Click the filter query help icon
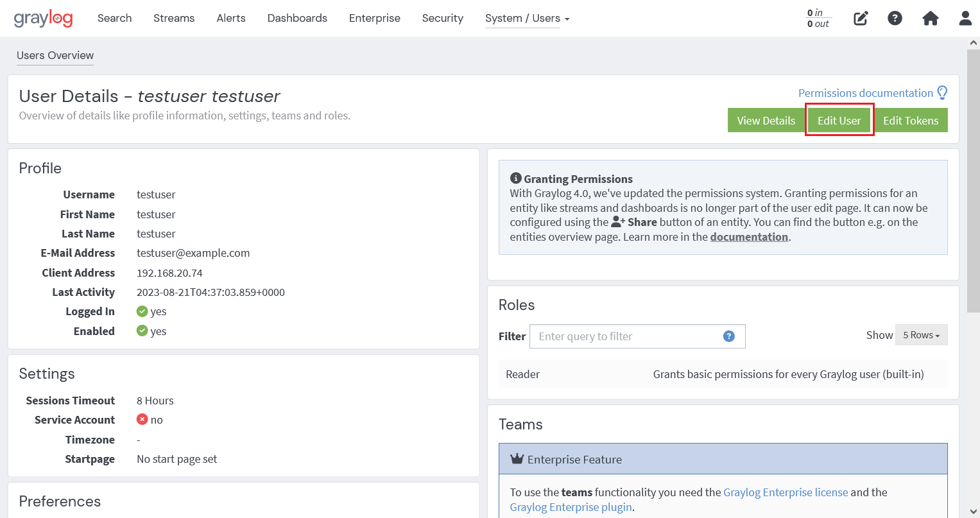The image size is (980, 518). click(x=729, y=336)
